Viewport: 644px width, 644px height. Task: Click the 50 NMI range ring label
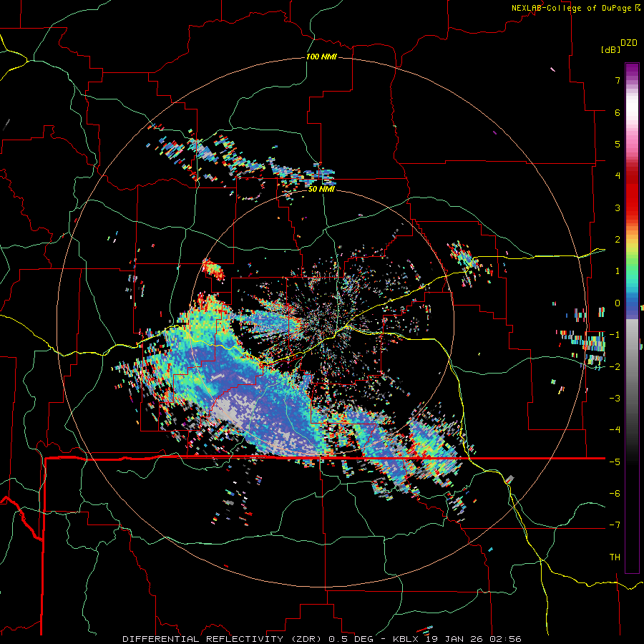click(x=321, y=189)
